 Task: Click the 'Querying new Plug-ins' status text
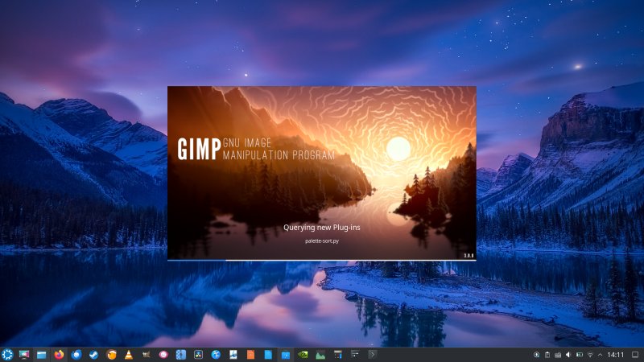321,228
